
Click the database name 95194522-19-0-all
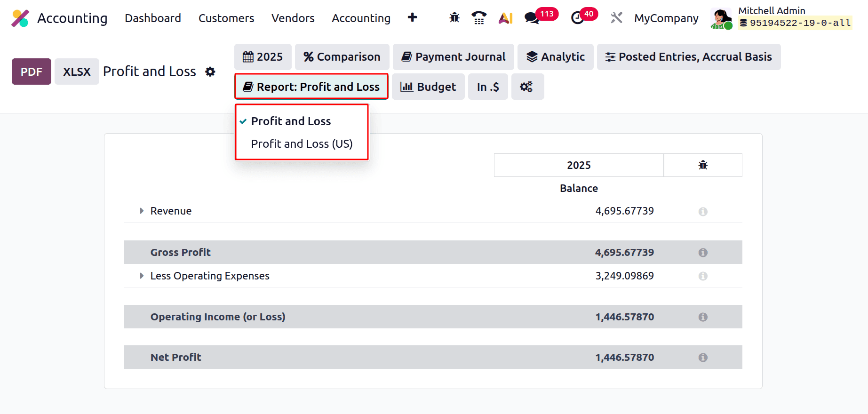796,23
